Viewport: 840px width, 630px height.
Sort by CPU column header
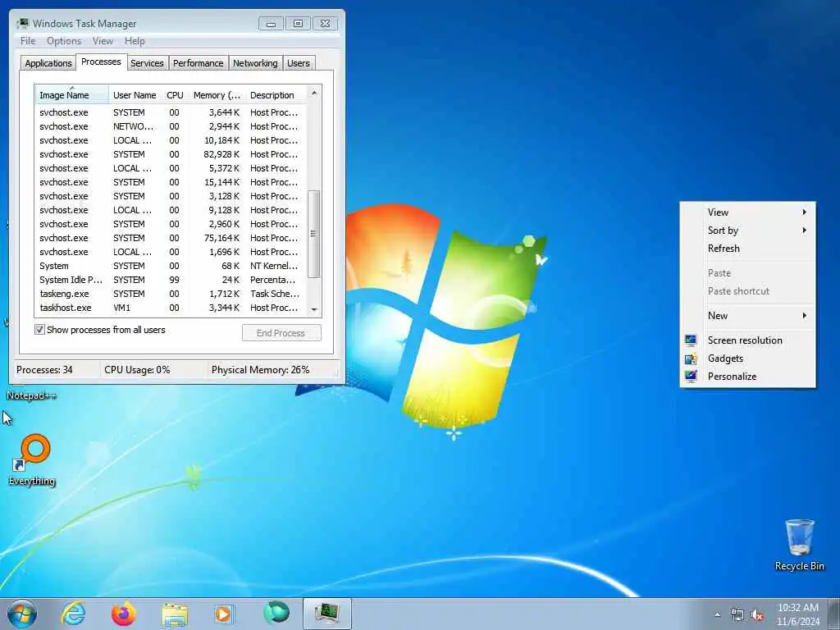175,95
